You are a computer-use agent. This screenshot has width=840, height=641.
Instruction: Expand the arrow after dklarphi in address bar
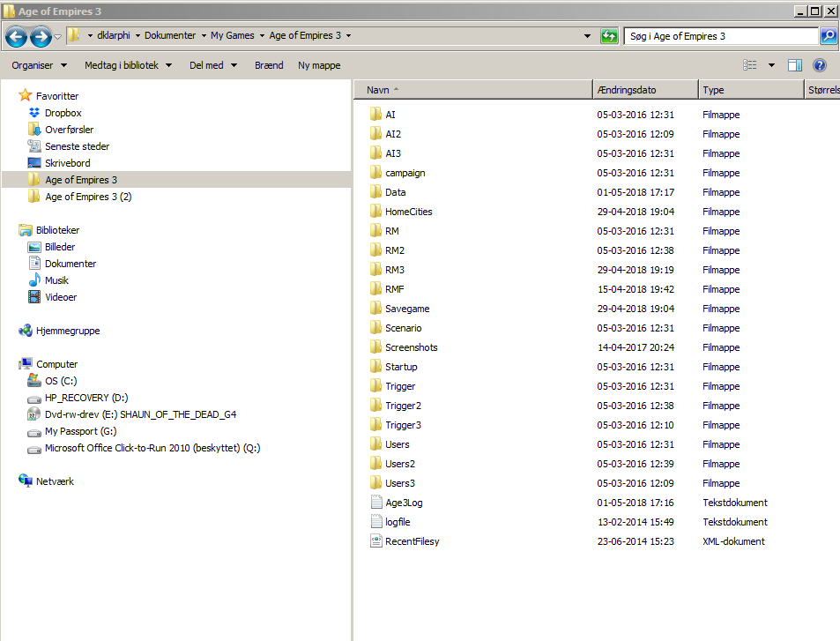138,35
